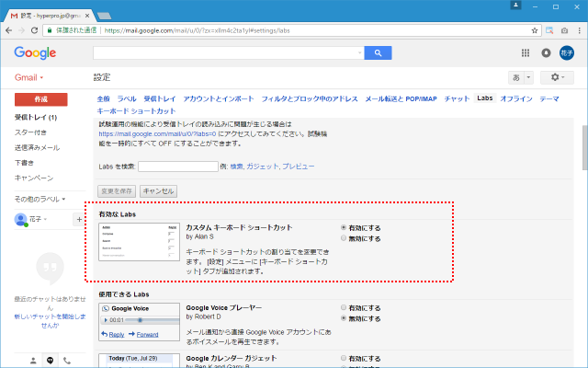Open アカウントとインポート settings tab

(219, 98)
